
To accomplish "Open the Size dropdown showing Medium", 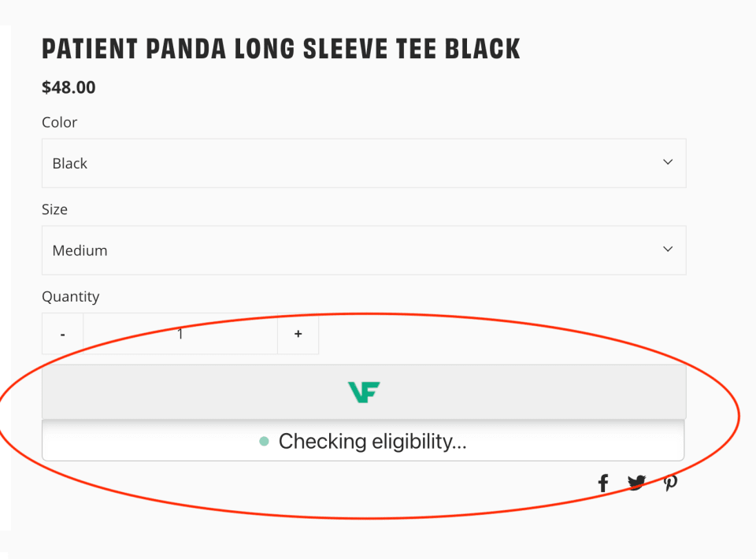I will pyautogui.click(x=363, y=250).
